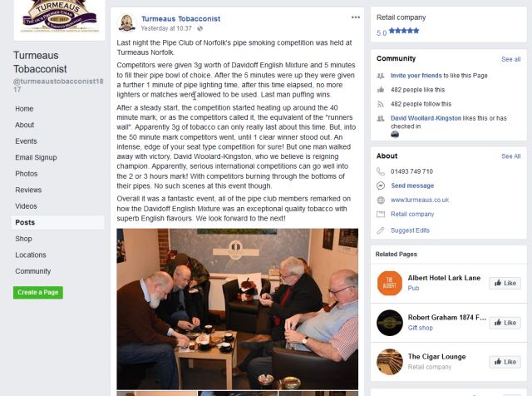Click the David Woollard-Kingston profile link
The width and height of the screenshot is (532, 396).
(x=426, y=118)
